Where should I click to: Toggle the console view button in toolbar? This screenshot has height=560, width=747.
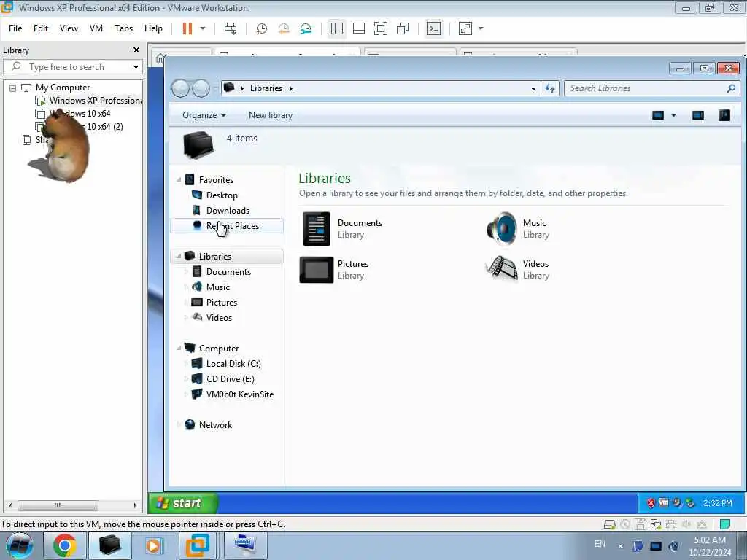click(433, 28)
